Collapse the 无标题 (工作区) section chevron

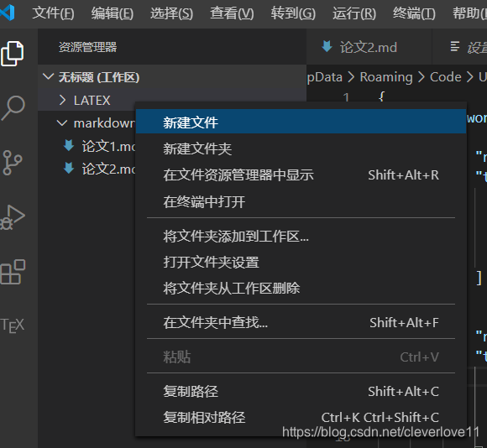(x=48, y=76)
